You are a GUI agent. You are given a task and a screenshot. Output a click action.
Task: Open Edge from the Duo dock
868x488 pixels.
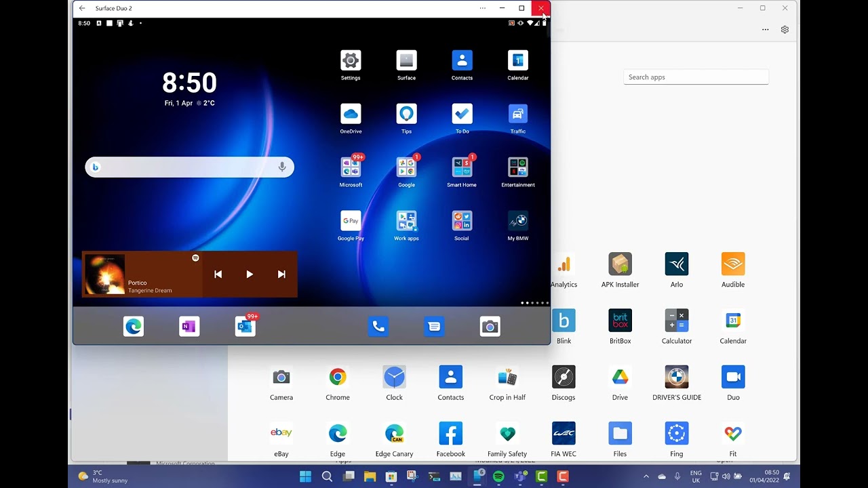[x=134, y=327]
